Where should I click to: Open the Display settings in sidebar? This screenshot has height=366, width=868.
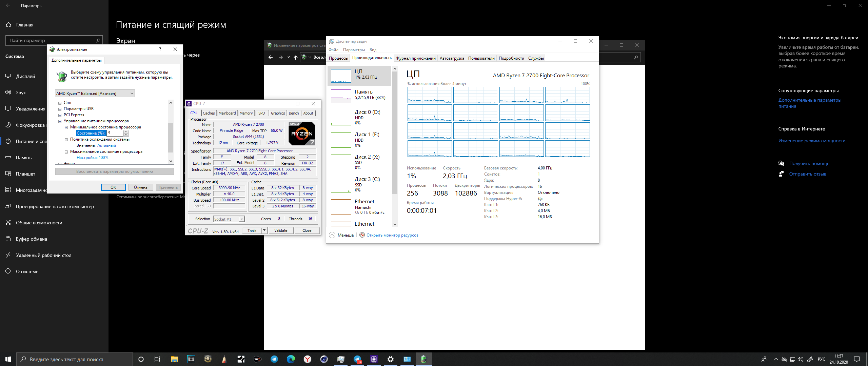[x=25, y=76]
